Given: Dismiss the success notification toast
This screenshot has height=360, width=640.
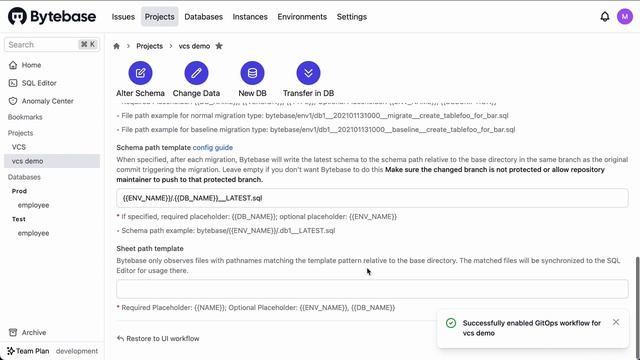Looking at the screenshot, I should pos(616,322).
